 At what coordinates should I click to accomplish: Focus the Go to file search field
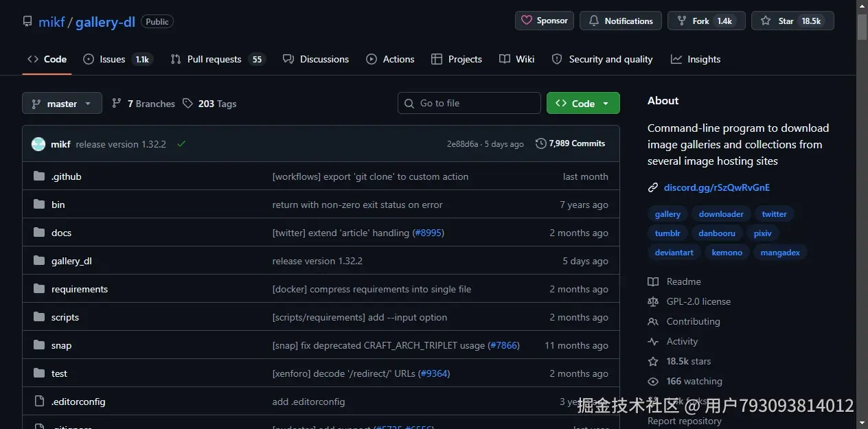469,103
